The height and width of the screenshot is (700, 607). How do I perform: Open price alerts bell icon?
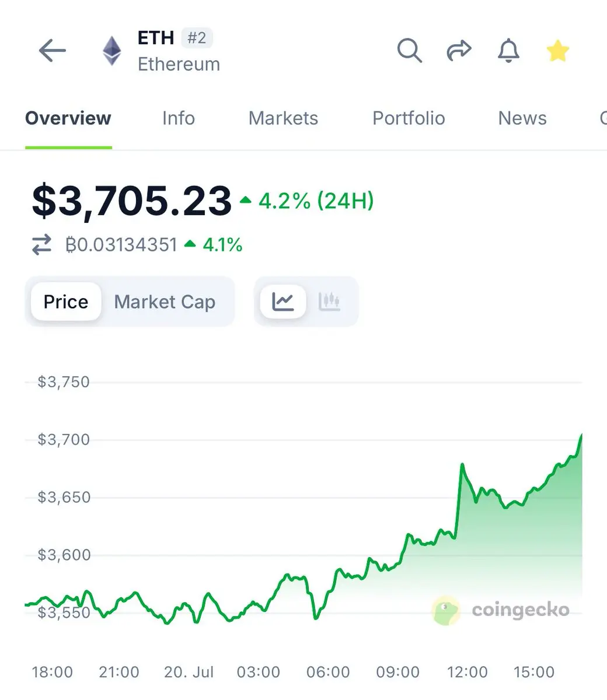pos(508,51)
